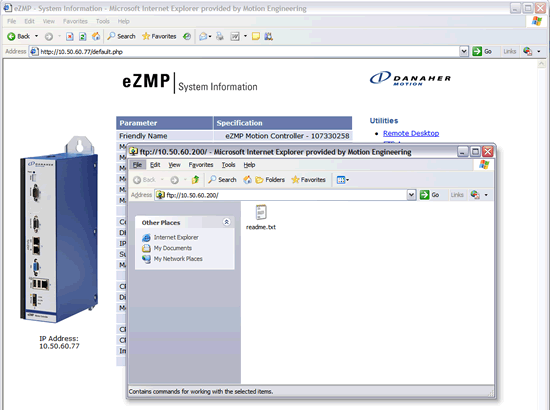Open Edit dropdown arrow in eZMP toolbar

click(x=245, y=36)
